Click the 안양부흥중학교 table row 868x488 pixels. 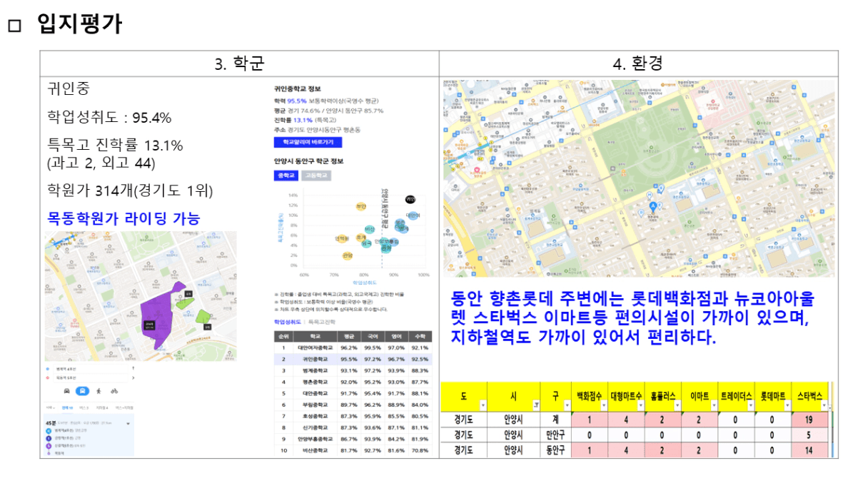353,438
